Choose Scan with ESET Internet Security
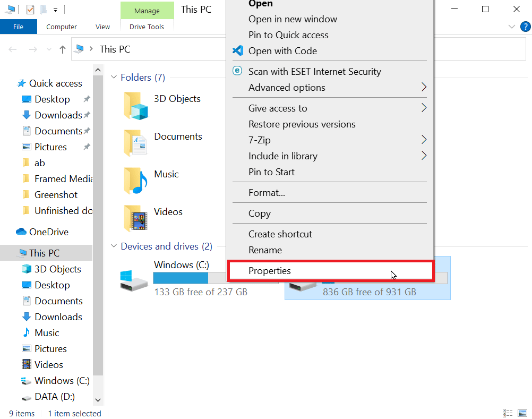532x419 pixels. pos(314,72)
